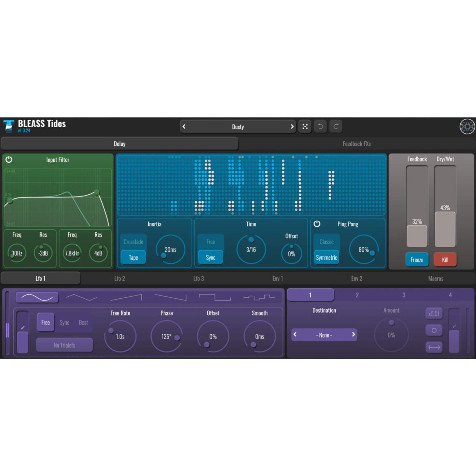Toggle the Input Filter power button
476x476 pixels.
click(x=9, y=160)
